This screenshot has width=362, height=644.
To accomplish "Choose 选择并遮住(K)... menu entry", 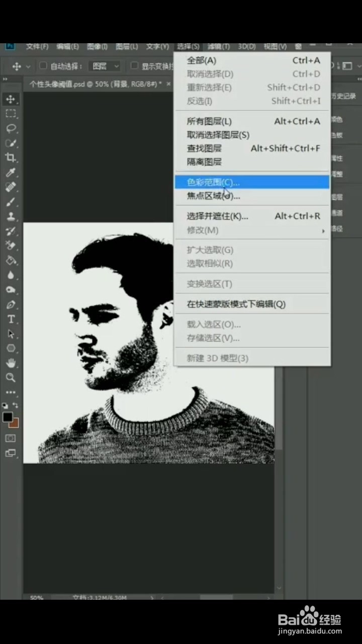I will pos(252,216).
